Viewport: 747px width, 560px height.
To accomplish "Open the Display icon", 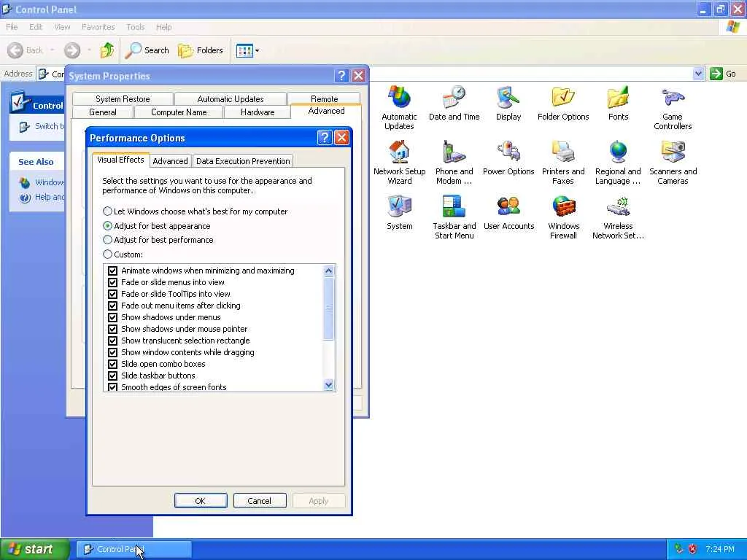I will point(508,104).
